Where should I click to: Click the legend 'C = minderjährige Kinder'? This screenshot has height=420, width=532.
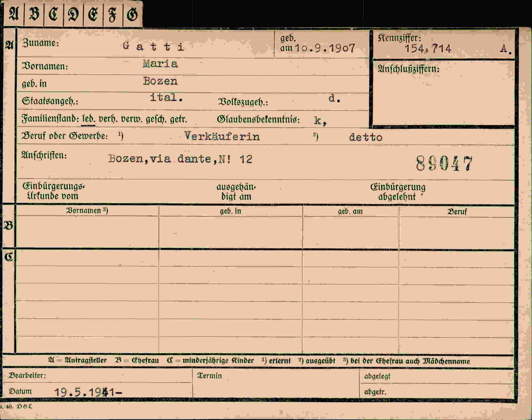click(x=210, y=361)
